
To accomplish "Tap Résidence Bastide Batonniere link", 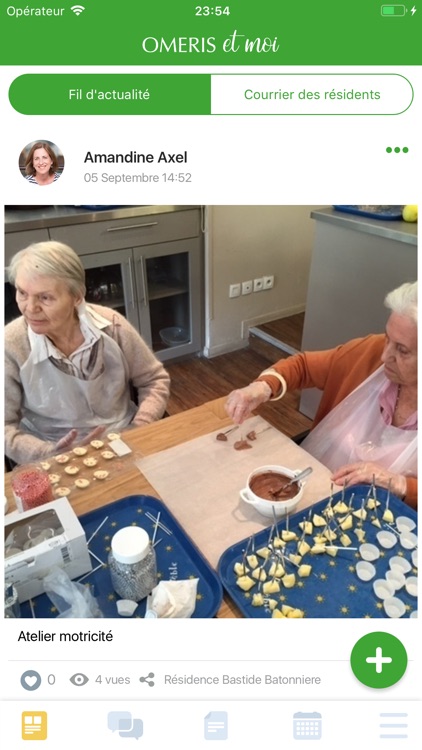I will 242,680.
